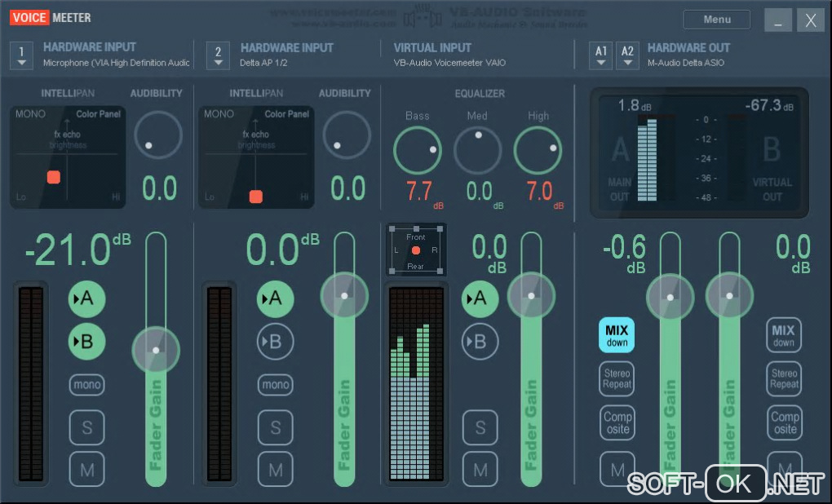Toggle bus B routing on Hardware Input 1
This screenshot has width=832, height=504.
tap(86, 342)
